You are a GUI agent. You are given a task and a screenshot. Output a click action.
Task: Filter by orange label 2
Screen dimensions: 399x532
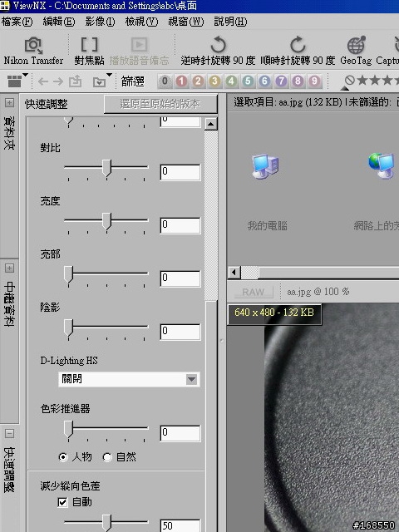point(198,81)
